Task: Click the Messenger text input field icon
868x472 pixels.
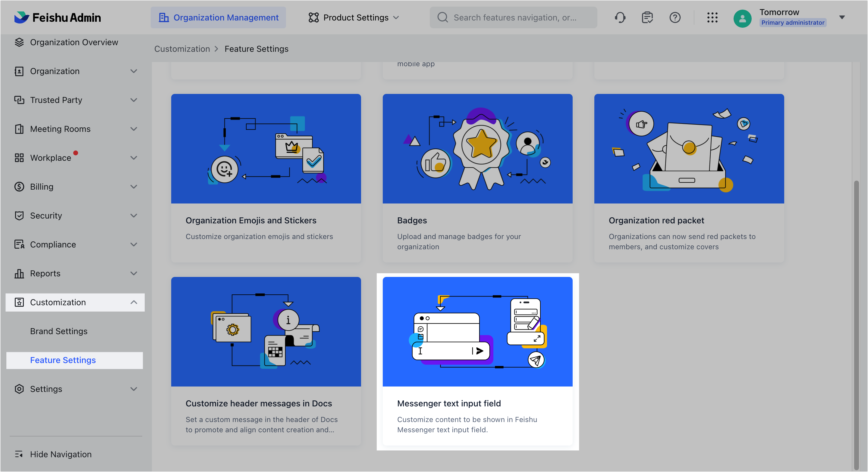Action: [478, 331]
